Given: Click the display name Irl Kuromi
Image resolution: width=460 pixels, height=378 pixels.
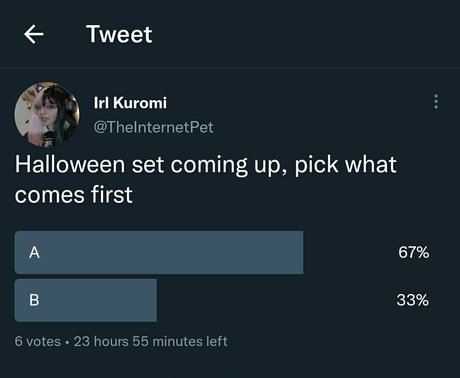Looking at the screenshot, I should [x=130, y=103].
